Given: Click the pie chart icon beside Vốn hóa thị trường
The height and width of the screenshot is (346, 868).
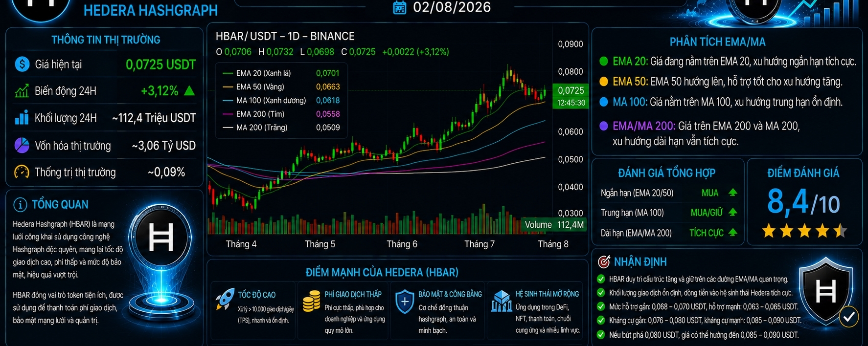Looking at the screenshot, I should coord(22,145).
